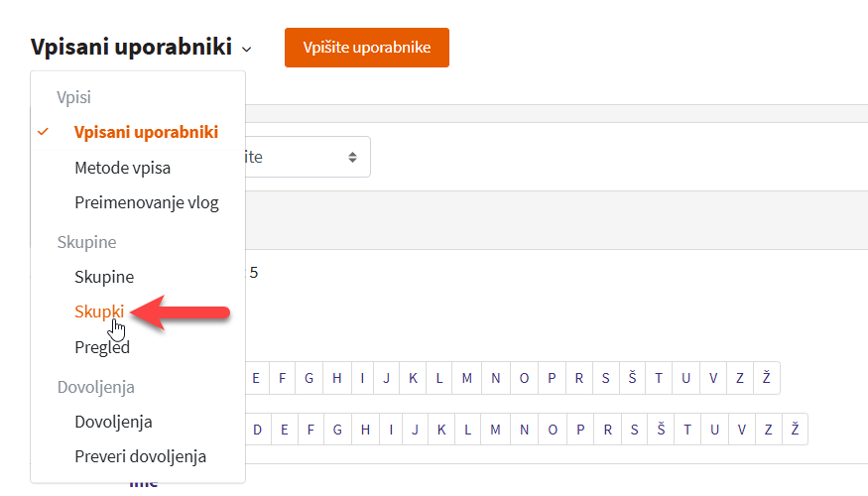Select Pregled in the dropdown menu
Image resolution: width=868 pixels, height=496 pixels.
click(102, 347)
